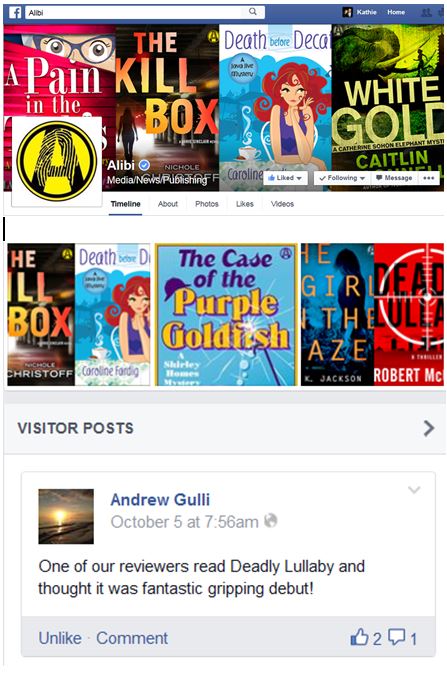The width and height of the screenshot is (447, 675).
Task: Click the search magnifier icon
Action: (x=253, y=12)
